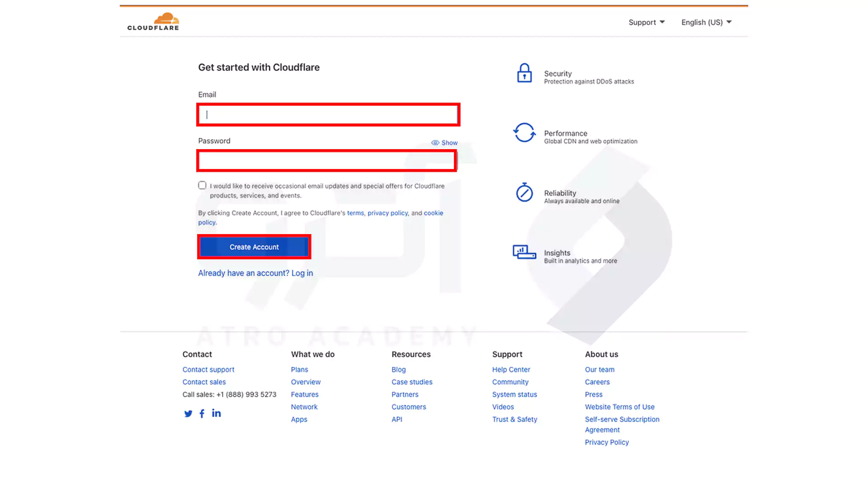Viewport: 868px width, 488px height.
Task: Open the terms link
Action: pos(355,213)
